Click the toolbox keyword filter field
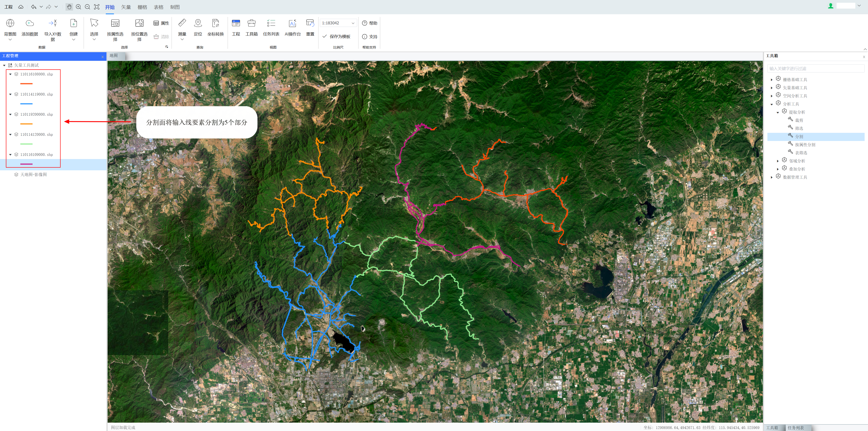This screenshot has width=868, height=431. coord(815,68)
